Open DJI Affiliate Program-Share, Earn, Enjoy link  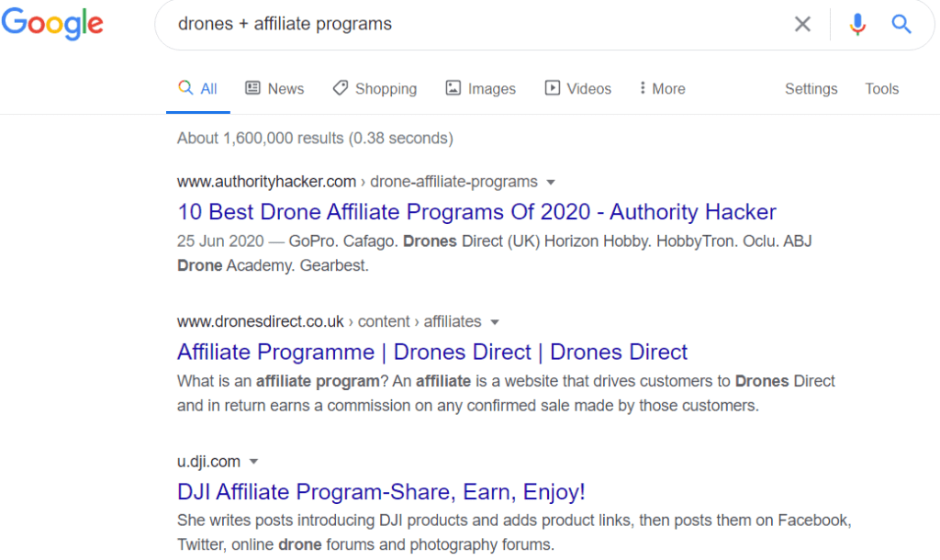point(381,492)
